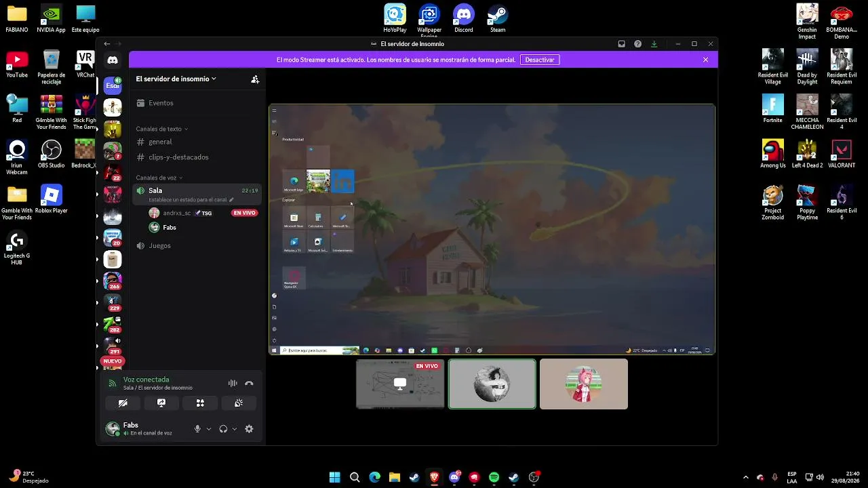The height and width of the screenshot is (488, 868).
Task: Open Among Us desktop shortcut
Action: tap(773, 155)
